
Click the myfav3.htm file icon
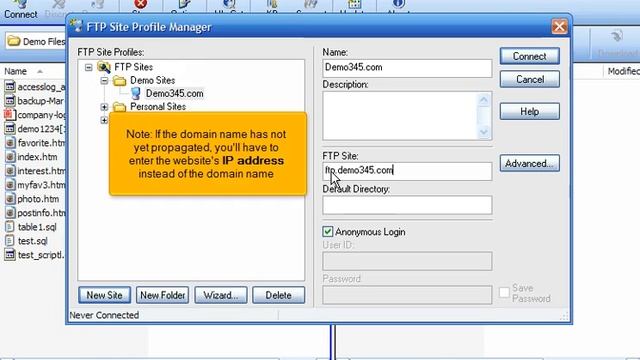click(x=10, y=185)
